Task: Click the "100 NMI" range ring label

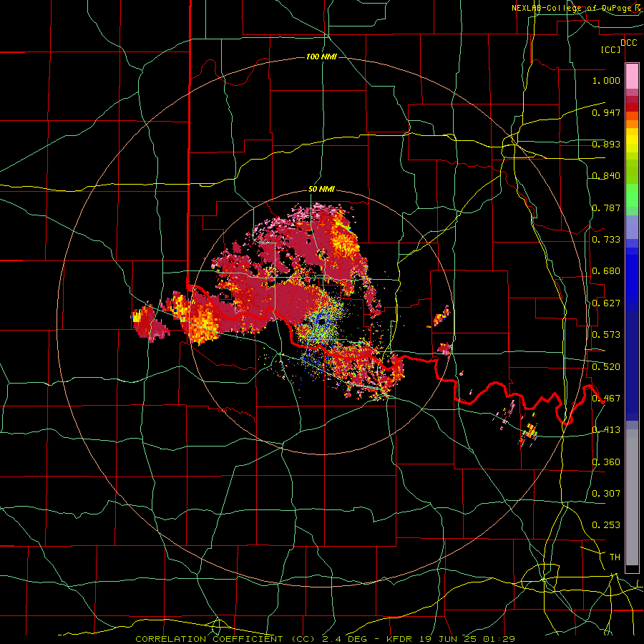Action: [321, 57]
